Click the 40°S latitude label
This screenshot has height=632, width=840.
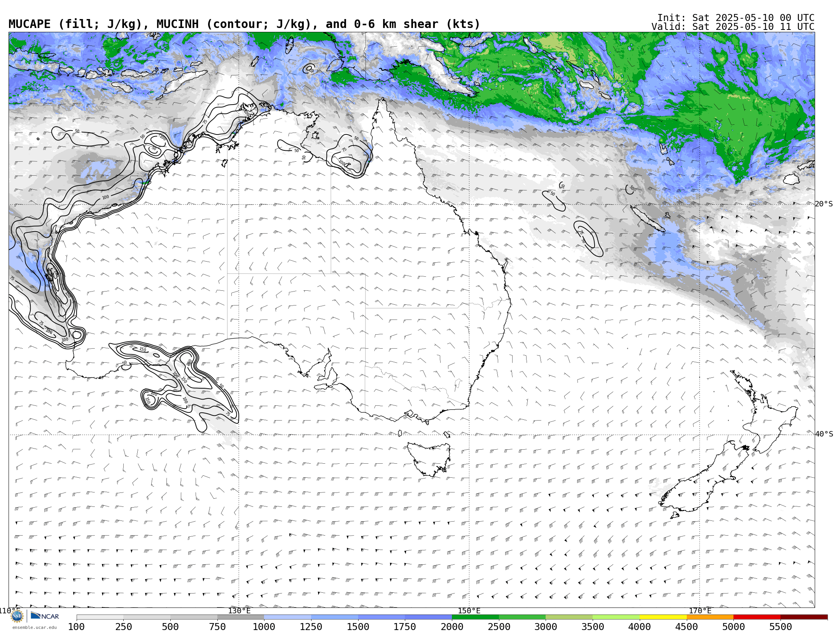pyautogui.click(x=824, y=434)
